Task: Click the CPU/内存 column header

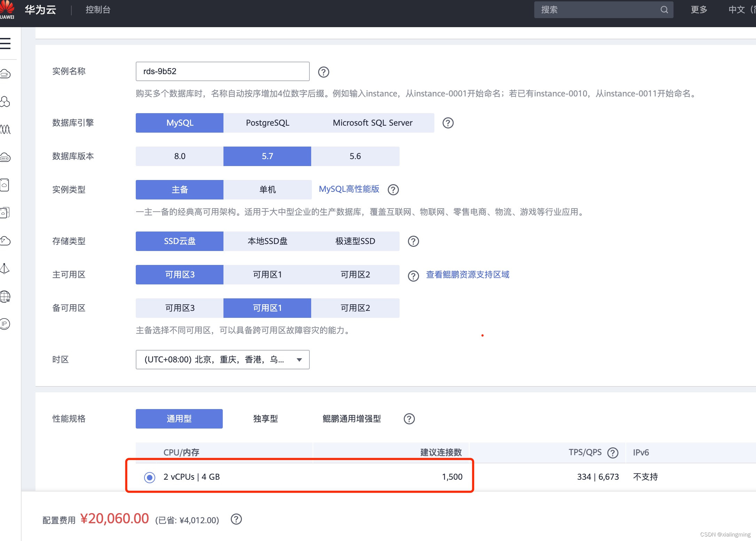Action: (181, 453)
